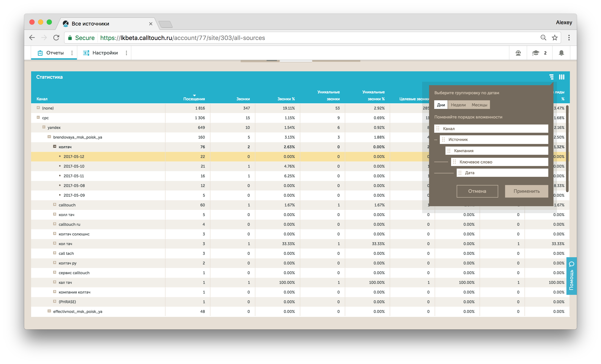Switch date grouping to Недели
Viewport: 601px width, 364px height.
coord(458,105)
